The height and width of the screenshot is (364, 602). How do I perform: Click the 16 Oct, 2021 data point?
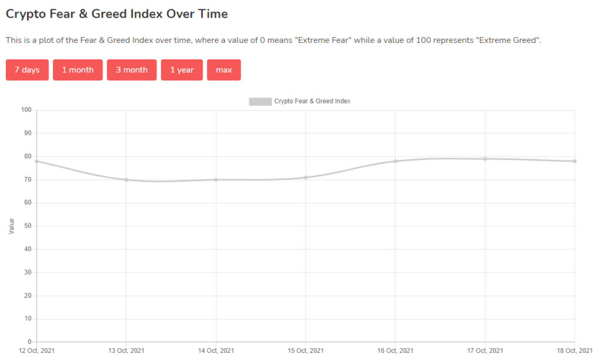396,161
